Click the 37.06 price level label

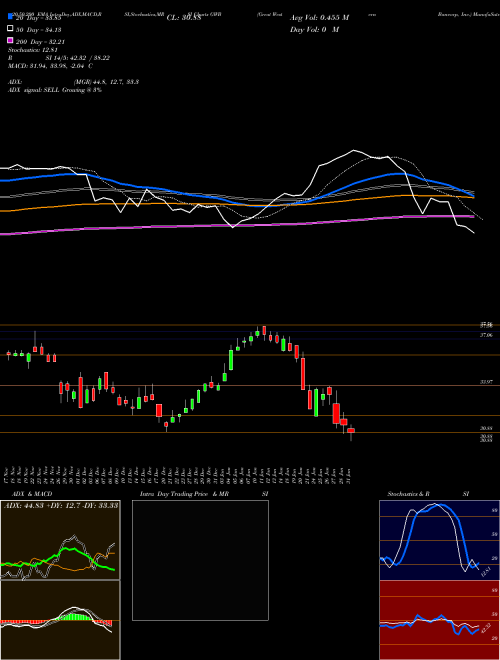(486, 335)
